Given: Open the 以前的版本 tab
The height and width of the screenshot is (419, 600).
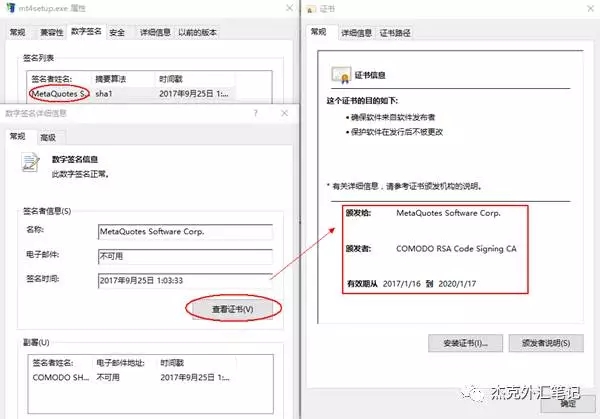Looking at the screenshot, I should click(197, 32).
